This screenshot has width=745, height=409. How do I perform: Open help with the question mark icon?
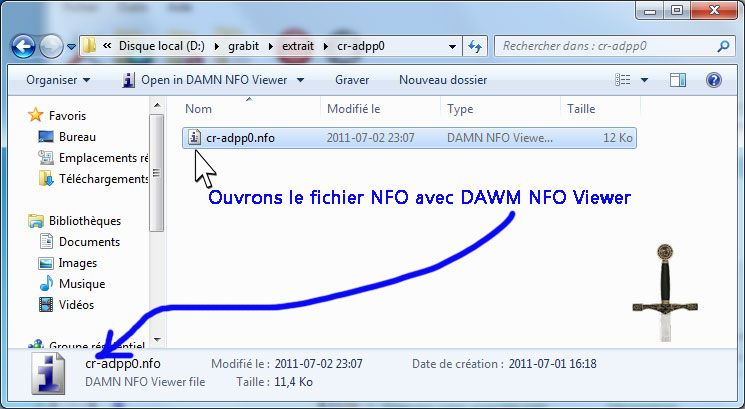coord(714,80)
